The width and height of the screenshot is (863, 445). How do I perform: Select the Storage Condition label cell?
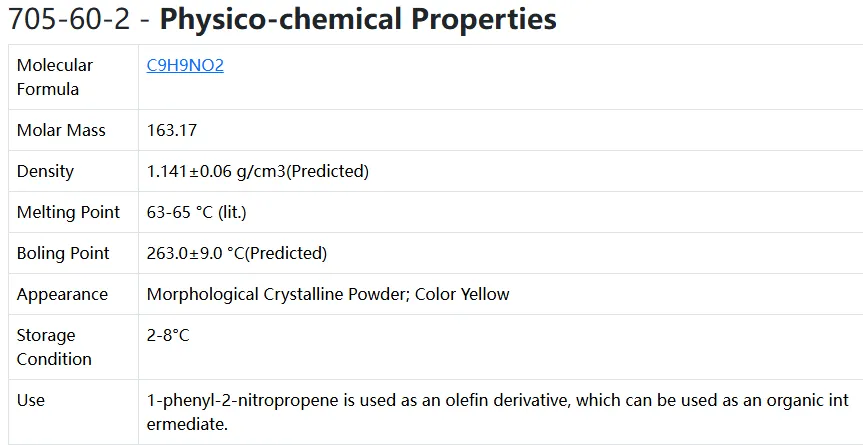click(x=74, y=347)
